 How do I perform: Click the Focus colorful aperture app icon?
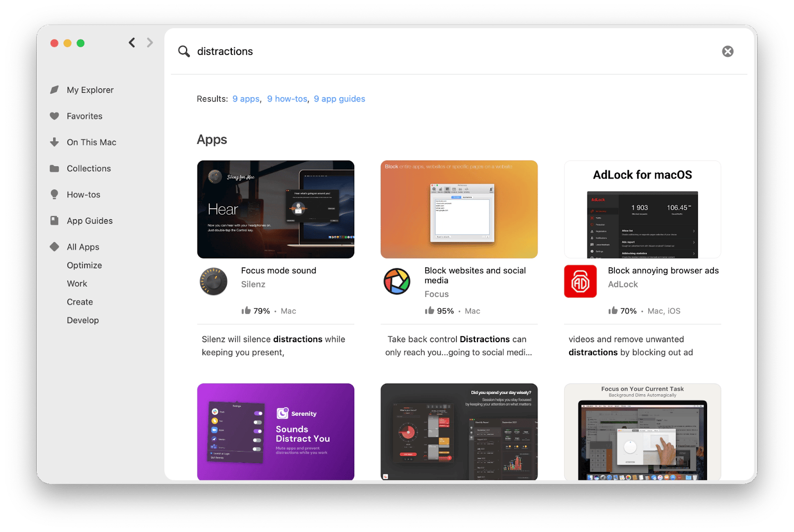(x=397, y=282)
